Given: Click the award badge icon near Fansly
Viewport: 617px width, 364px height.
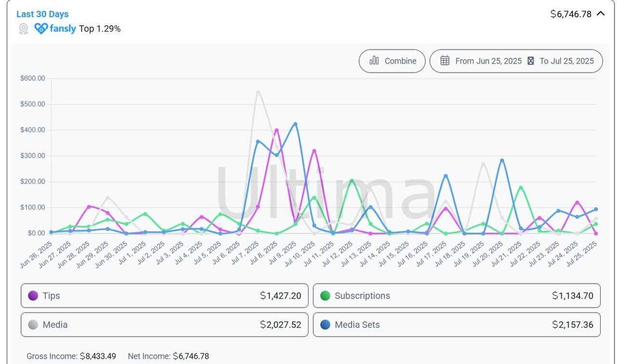Looking at the screenshot, I should click(23, 29).
